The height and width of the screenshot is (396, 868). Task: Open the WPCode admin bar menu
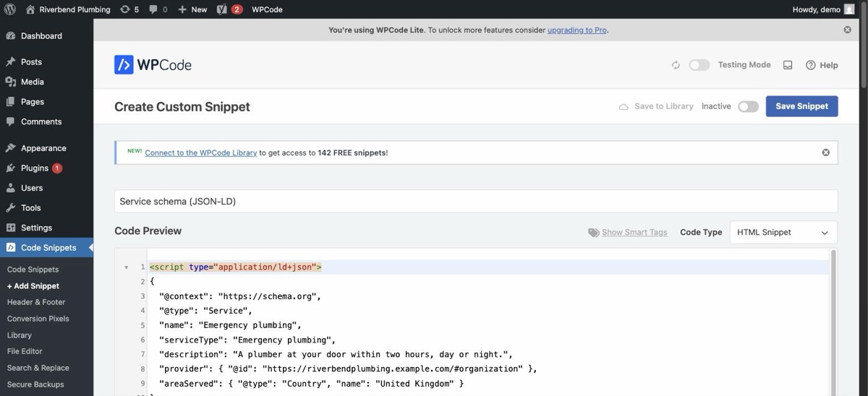pos(267,9)
